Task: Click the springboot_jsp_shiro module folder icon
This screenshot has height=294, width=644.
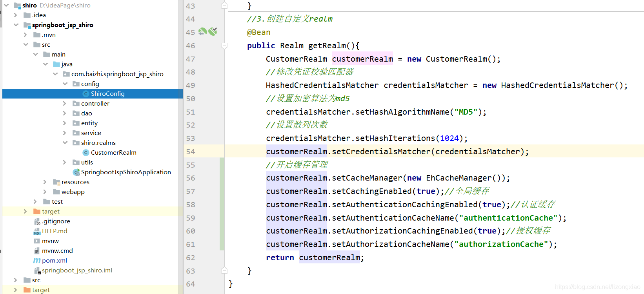Action: pyautogui.click(x=27, y=25)
